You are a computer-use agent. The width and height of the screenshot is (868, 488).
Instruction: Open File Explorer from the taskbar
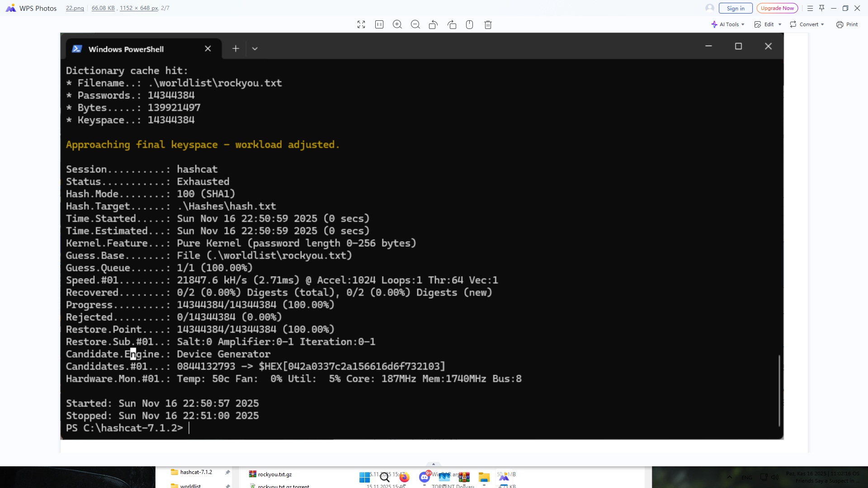484,477
